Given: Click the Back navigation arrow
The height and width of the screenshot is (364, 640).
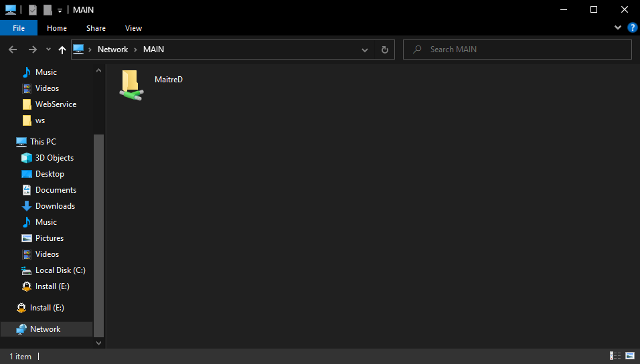Looking at the screenshot, I should pyautogui.click(x=13, y=50).
